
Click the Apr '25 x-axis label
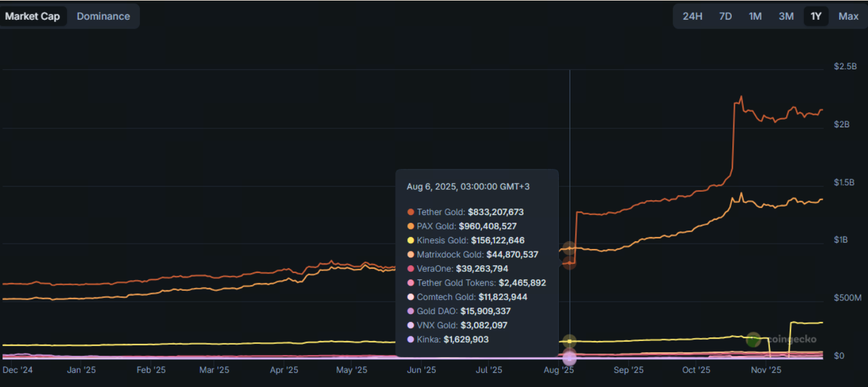(x=284, y=370)
